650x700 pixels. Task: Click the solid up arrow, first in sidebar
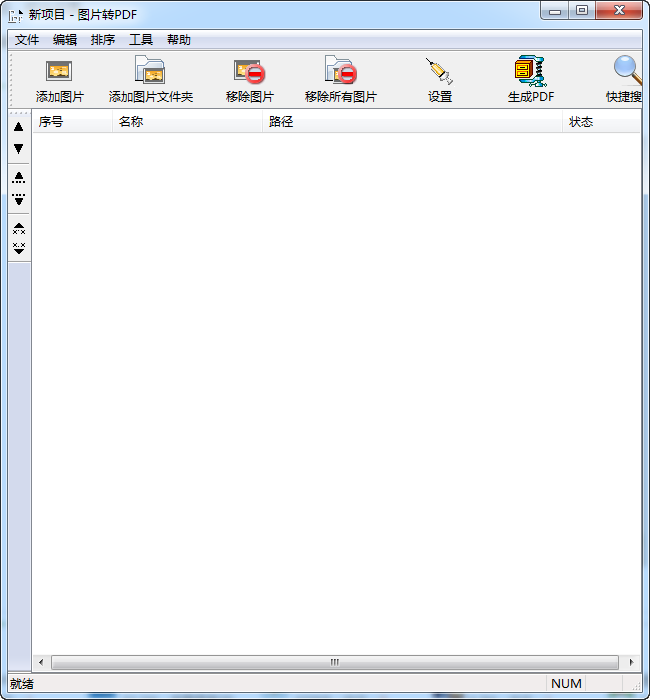point(19,127)
